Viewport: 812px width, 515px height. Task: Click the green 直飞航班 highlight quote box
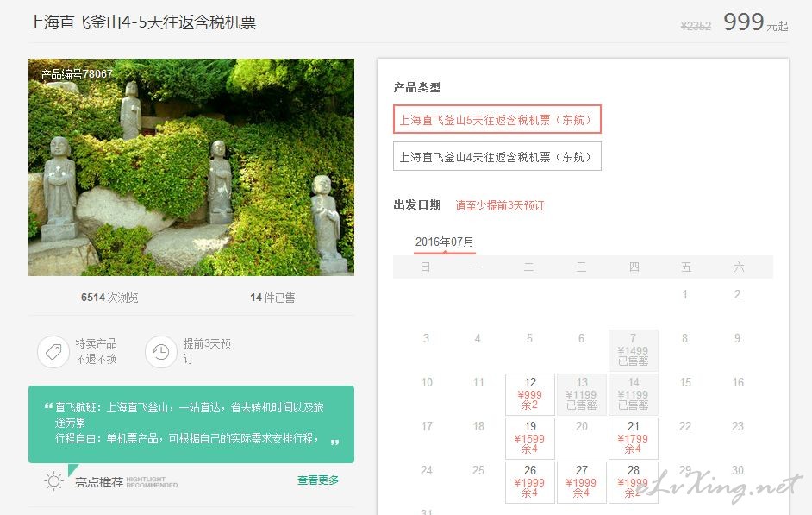tap(191, 424)
